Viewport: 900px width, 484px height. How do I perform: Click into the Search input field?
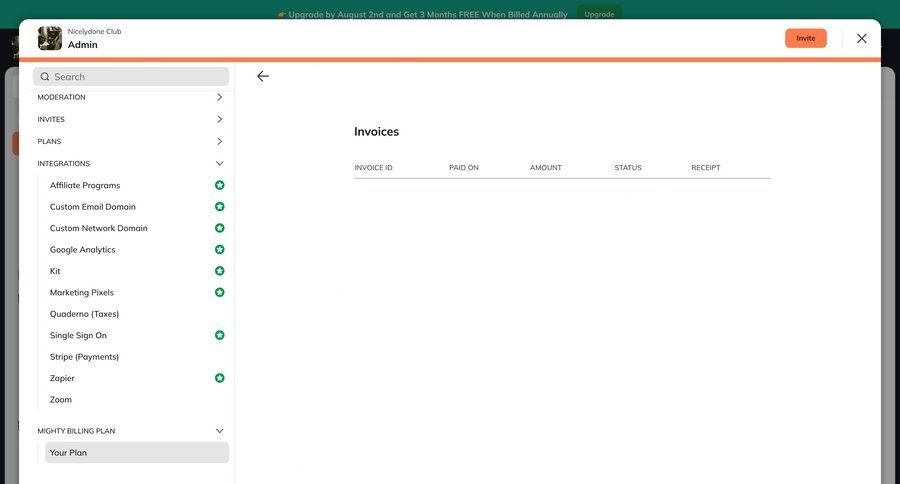tap(131, 76)
